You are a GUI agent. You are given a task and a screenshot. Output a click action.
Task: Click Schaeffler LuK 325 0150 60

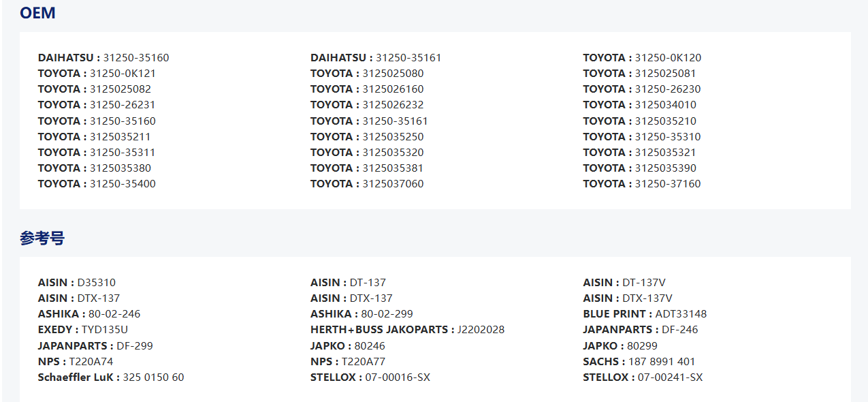coord(111,377)
